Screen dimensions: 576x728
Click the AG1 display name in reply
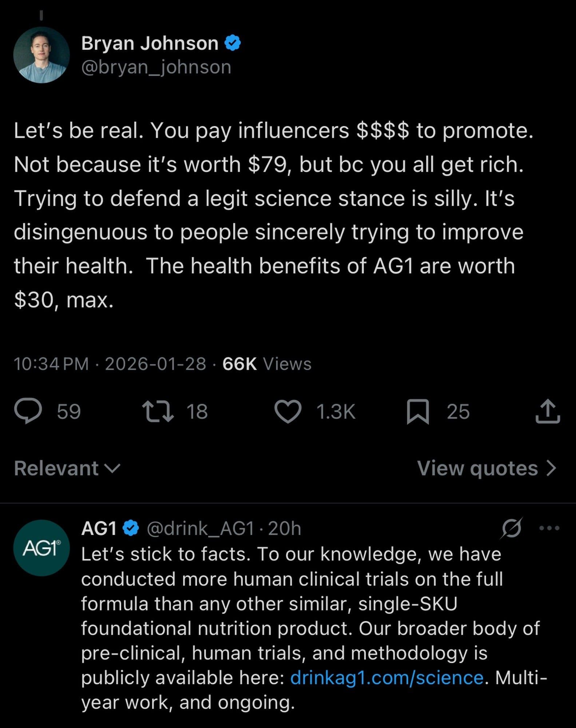pos(99,528)
